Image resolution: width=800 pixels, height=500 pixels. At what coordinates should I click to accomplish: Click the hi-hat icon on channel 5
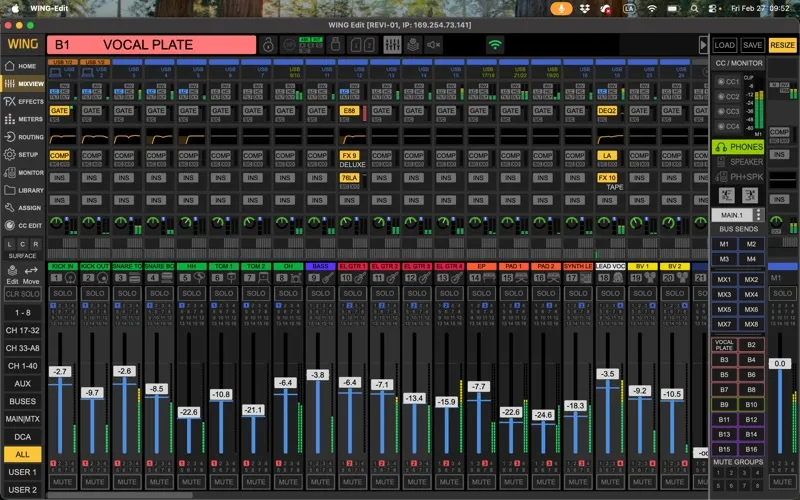198,278
